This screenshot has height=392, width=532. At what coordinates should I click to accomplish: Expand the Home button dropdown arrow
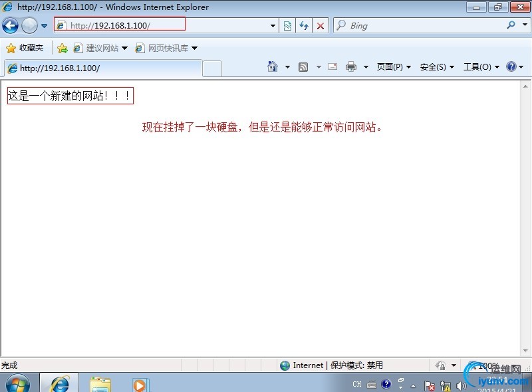(287, 67)
